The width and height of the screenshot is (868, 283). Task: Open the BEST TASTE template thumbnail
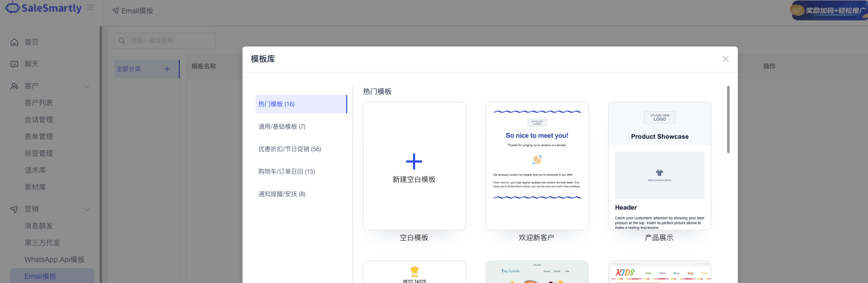click(x=415, y=272)
